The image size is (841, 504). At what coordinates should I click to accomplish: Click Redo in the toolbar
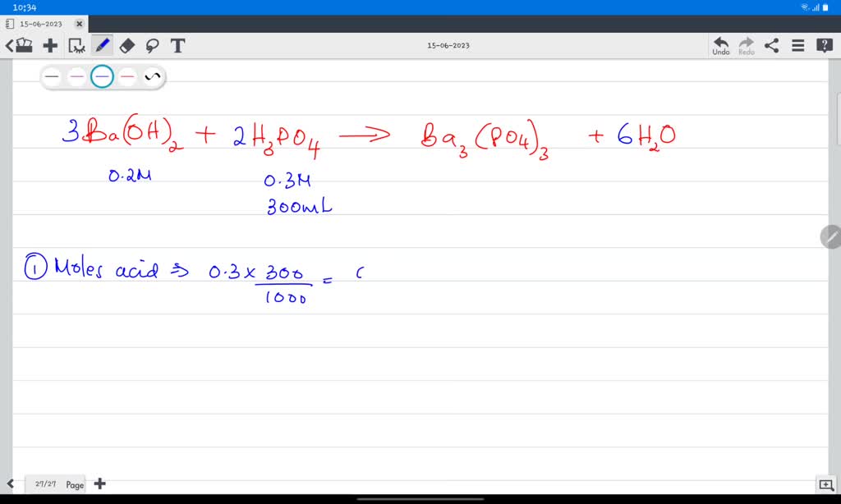coord(746,45)
